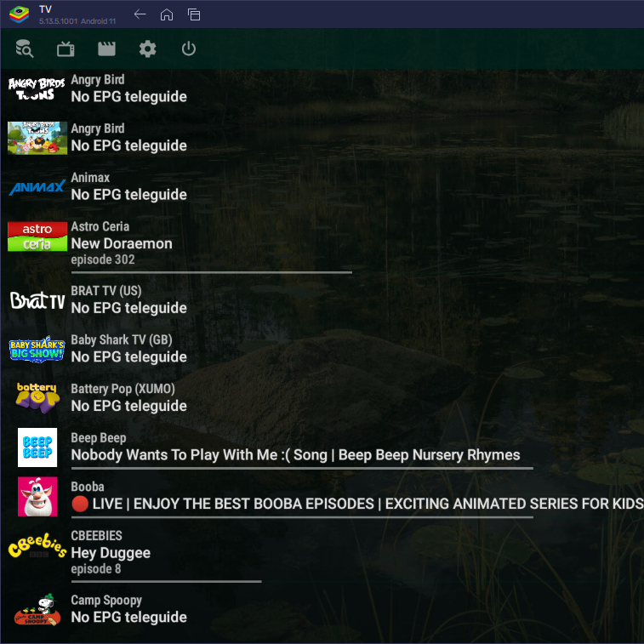Click Beep Beep program progress bar
Image resolution: width=644 pixels, height=644 pixels.
point(302,468)
